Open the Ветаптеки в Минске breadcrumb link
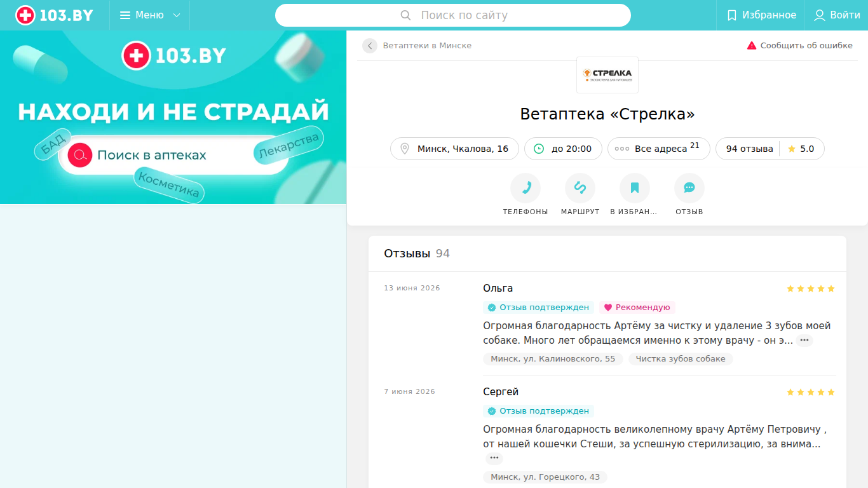The height and width of the screenshot is (488, 868). tap(427, 46)
